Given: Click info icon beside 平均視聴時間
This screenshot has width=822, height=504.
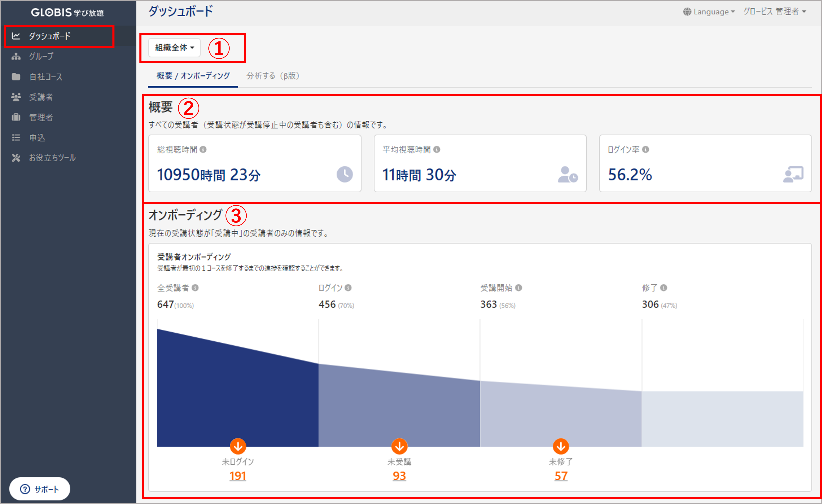Looking at the screenshot, I should click(436, 149).
